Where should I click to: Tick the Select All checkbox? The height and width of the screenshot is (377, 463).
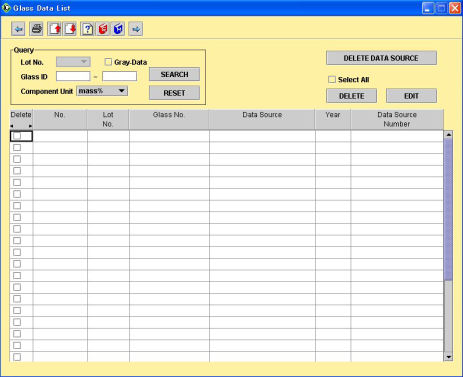click(332, 80)
